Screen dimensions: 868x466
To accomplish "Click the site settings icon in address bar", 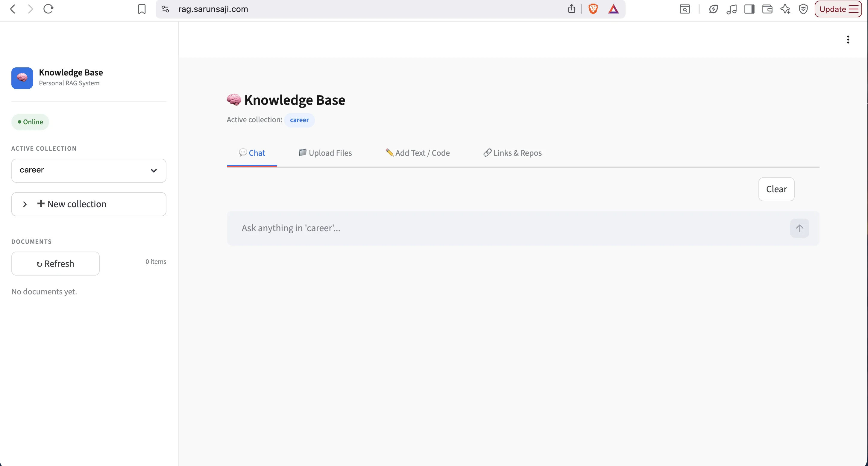I will click(165, 9).
